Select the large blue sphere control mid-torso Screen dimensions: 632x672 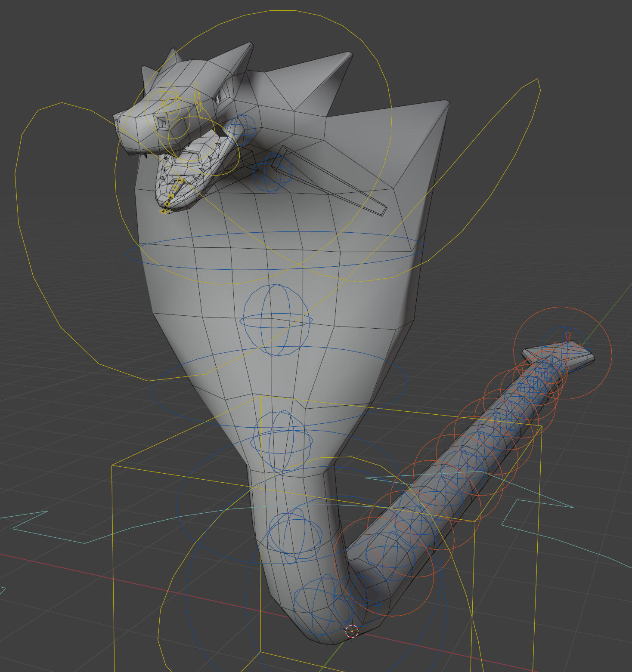[276, 320]
